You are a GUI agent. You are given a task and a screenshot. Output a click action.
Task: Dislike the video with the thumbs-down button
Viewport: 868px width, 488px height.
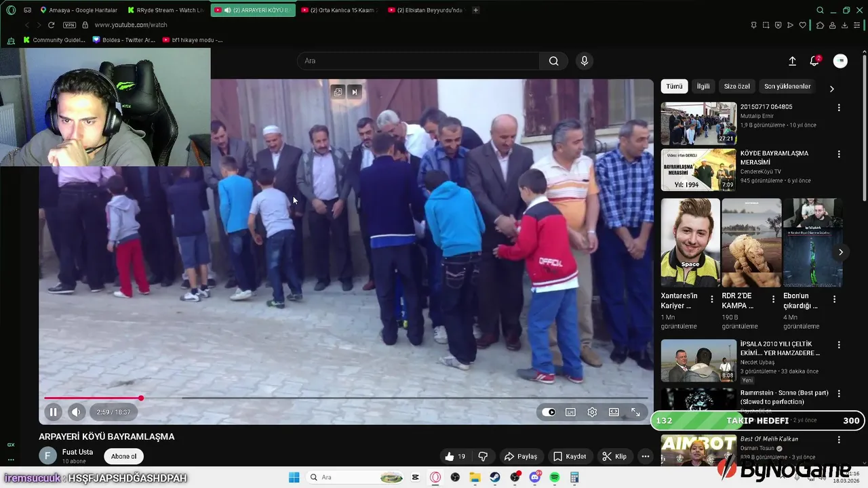point(483,456)
